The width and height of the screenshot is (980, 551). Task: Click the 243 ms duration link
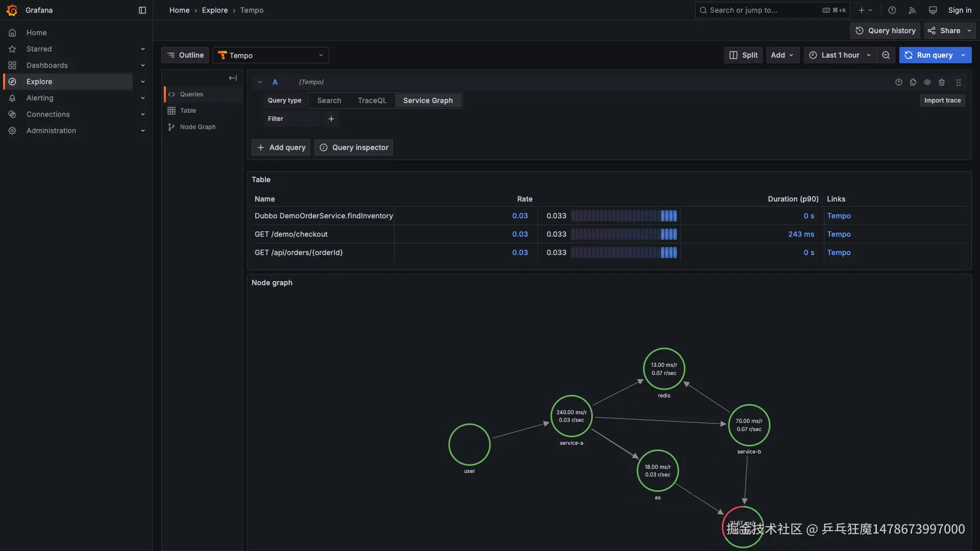point(801,234)
